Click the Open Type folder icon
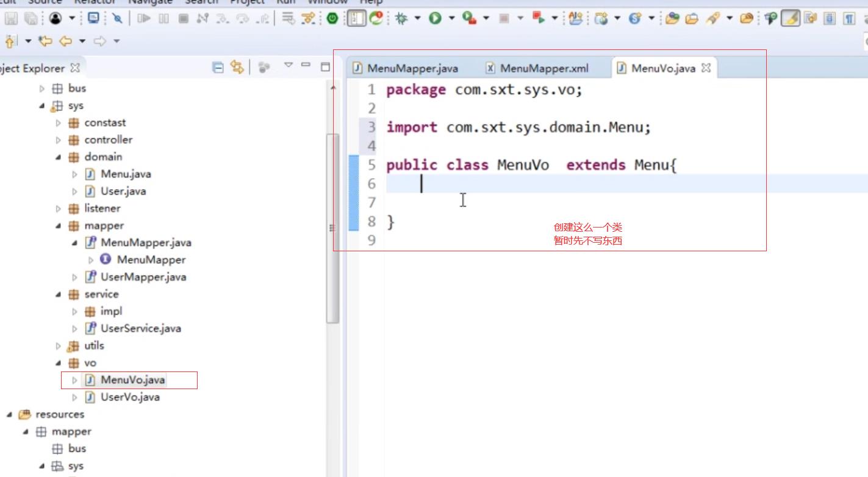The image size is (868, 477). click(x=672, y=19)
